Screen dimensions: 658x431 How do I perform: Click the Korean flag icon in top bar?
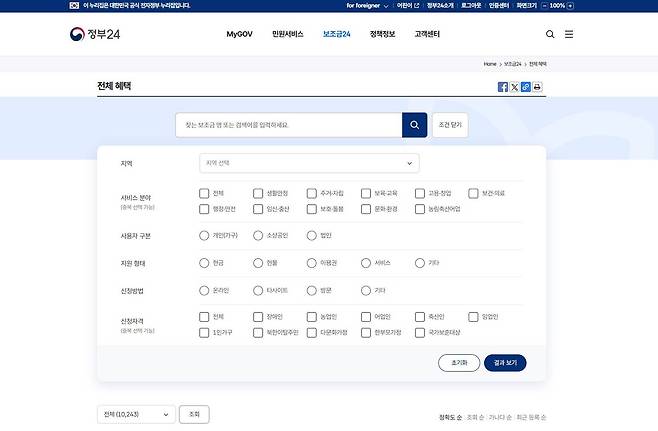click(74, 5)
